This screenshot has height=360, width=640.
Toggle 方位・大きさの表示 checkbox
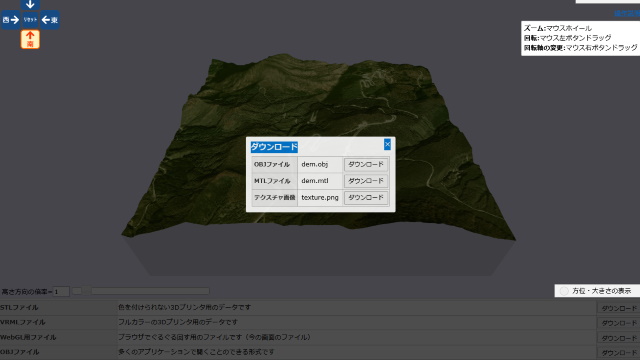[564, 291]
